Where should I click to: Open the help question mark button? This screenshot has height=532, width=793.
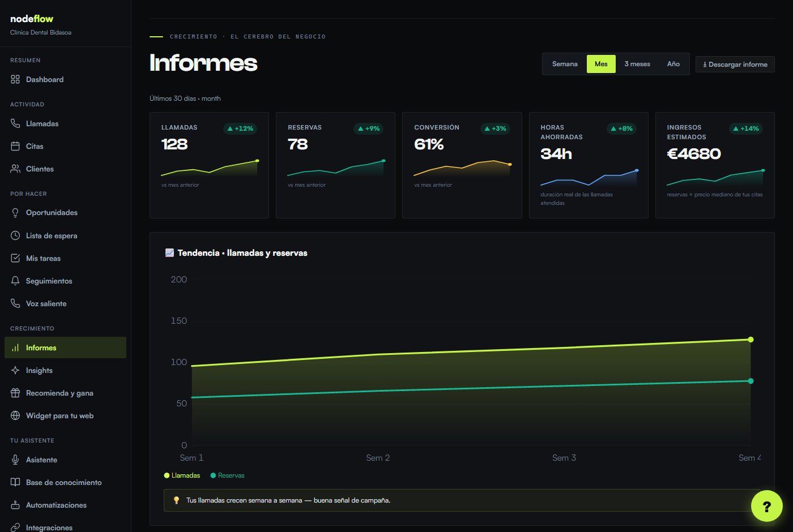(x=766, y=506)
